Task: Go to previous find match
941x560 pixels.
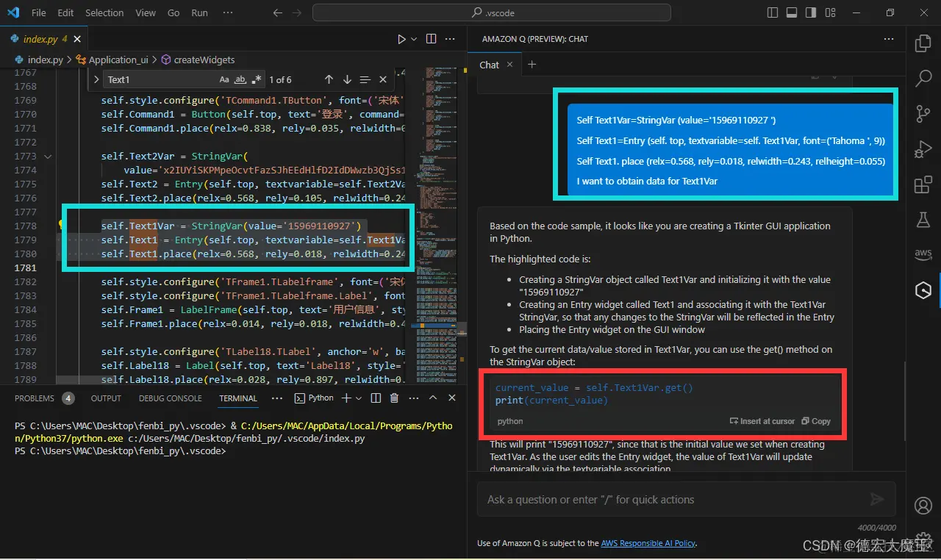Action: [x=329, y=79]
